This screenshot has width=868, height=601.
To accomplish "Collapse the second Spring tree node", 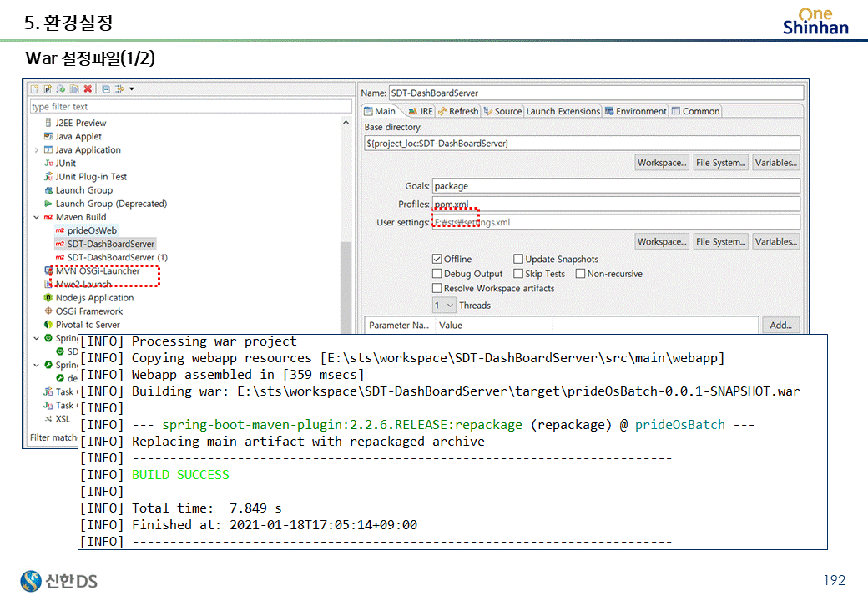I will tap(37, 366).
